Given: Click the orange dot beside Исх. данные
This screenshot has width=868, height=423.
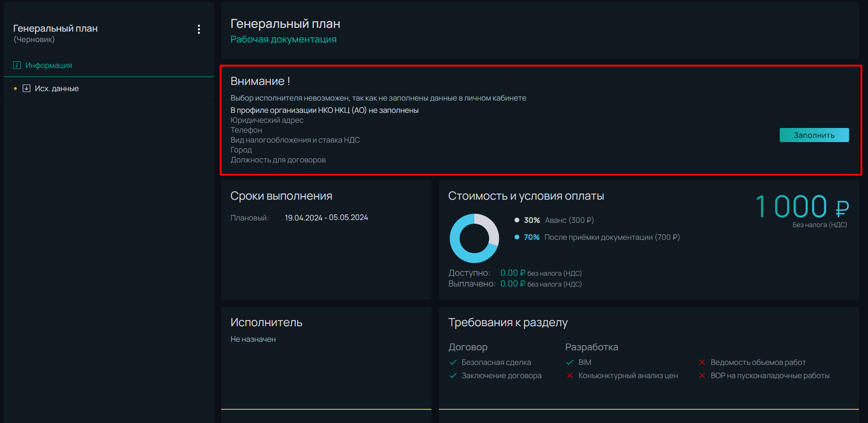Looking at the screenshot, I should coord(16,88).
